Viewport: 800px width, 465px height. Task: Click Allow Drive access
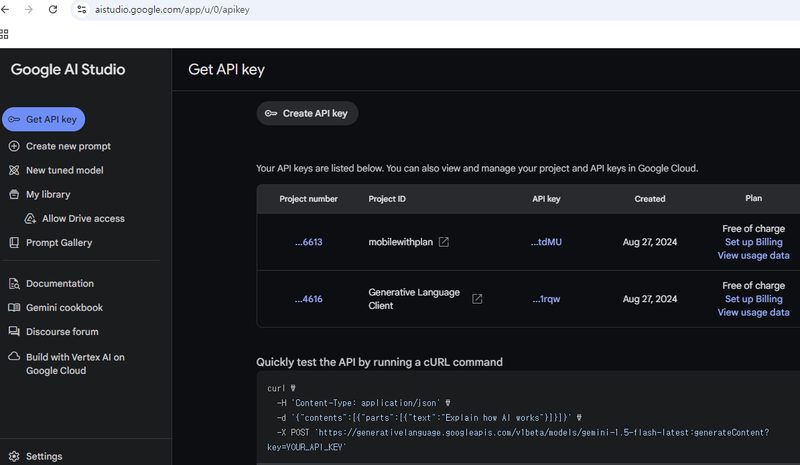point(83,218)
